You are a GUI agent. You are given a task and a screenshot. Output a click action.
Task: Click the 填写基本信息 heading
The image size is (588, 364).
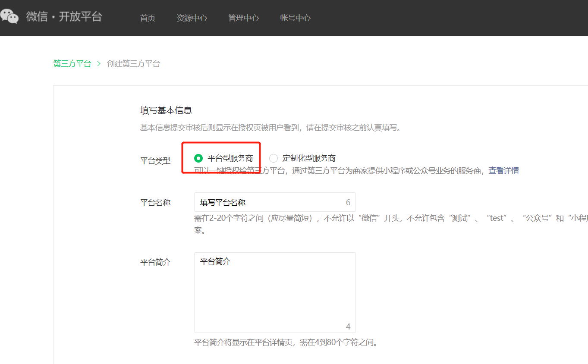[x=166, y=110]
